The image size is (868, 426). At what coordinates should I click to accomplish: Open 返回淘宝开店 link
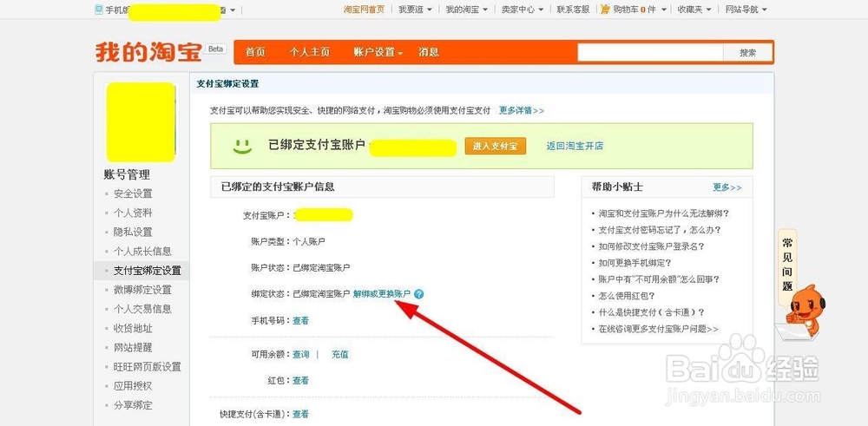575,146
